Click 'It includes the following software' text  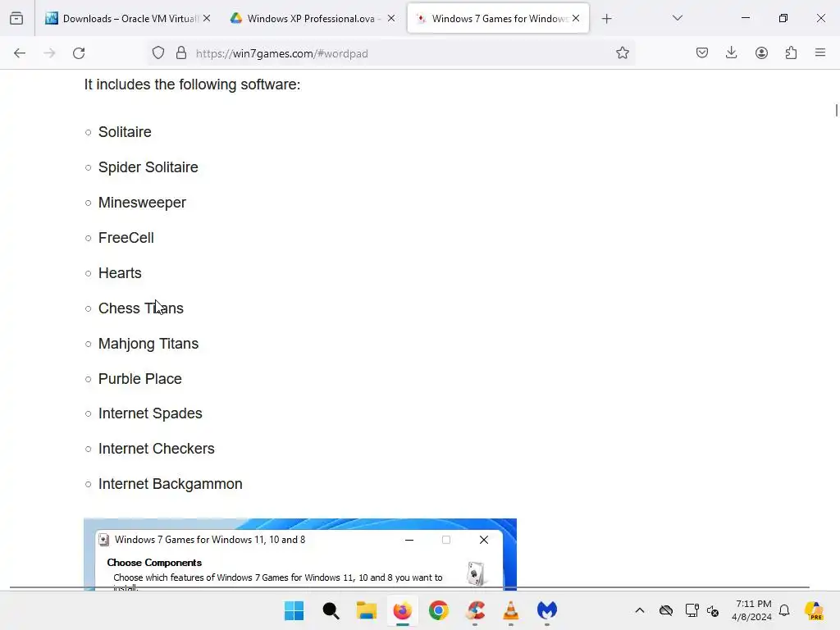pyautogui.click(x=192, y=84)
